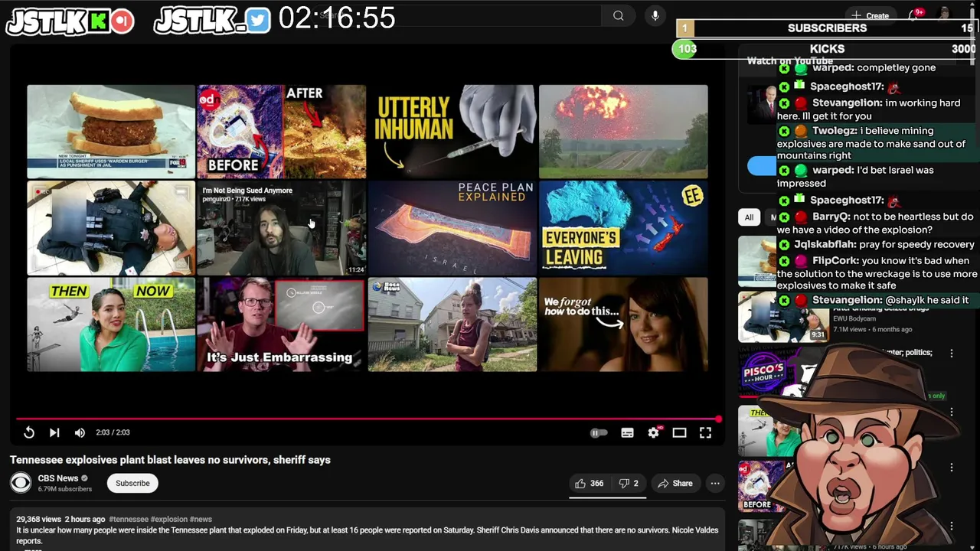This screenshot has height=551, width=980.
Task: Open explosion fireball video thumbnail
Action: (623, 131)
